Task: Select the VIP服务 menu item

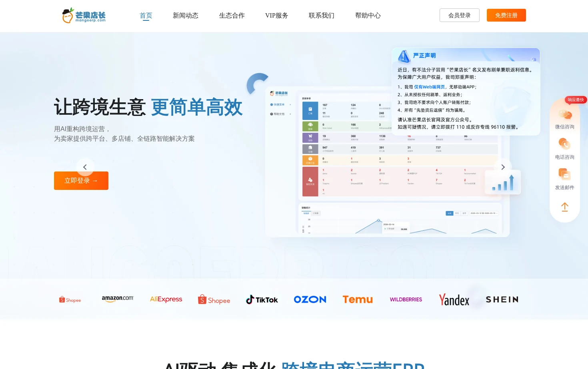Action: (x=277, y=16)
